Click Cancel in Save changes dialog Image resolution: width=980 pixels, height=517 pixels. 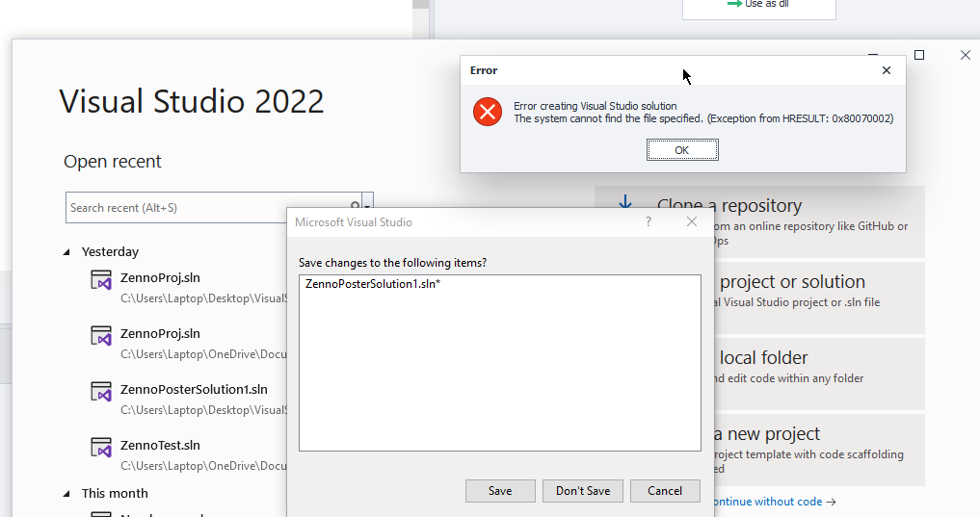pos(665,491)
